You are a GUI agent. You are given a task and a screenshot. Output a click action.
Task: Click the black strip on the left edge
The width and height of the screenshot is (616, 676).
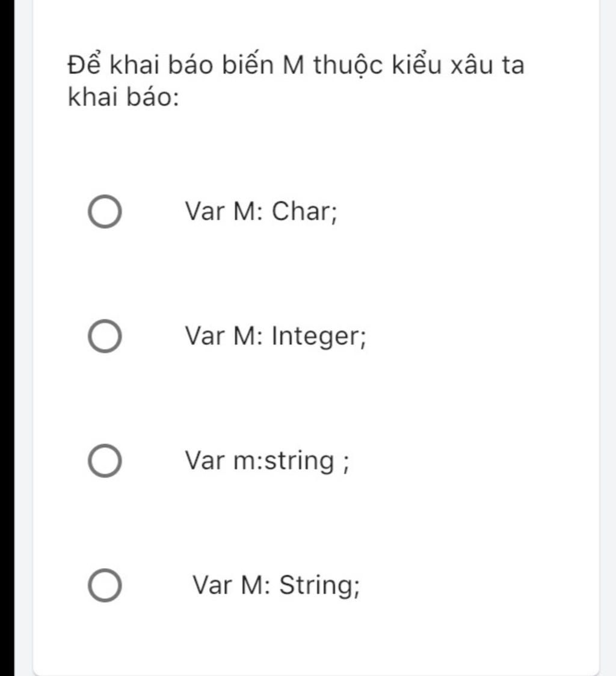click(x=7, y=337)
